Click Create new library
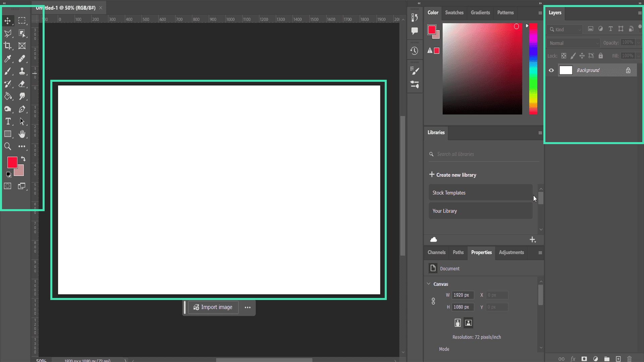The height and width of the screenshot is (362, 644). coord(452,175)
